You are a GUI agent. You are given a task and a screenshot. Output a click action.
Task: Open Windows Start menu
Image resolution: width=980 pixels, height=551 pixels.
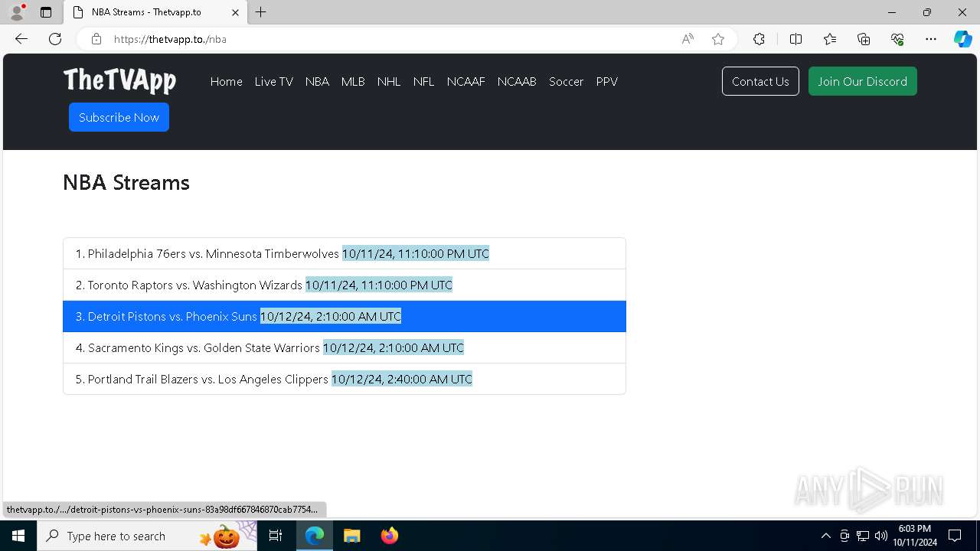18,536
